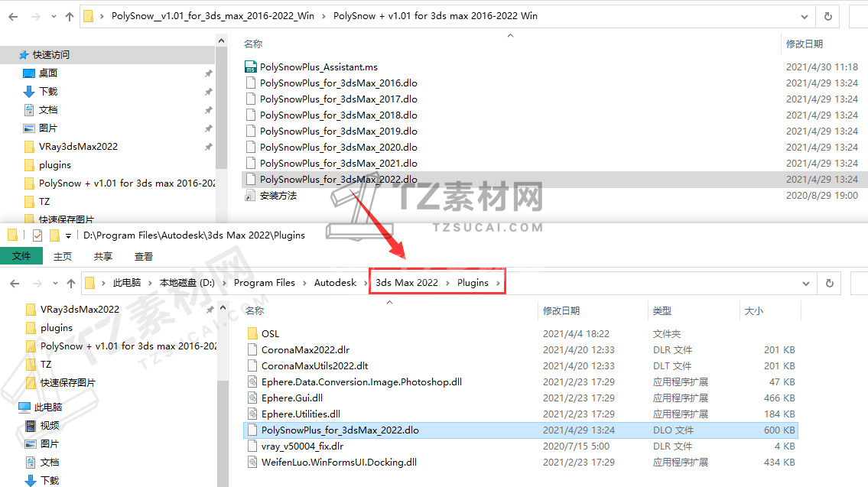Viewport: 868px width, 487px height.
Task: Click PolySnow__v1.01_for_3ds_max_2016-2022_Win breadcrumb
Action: coord(213,16)
